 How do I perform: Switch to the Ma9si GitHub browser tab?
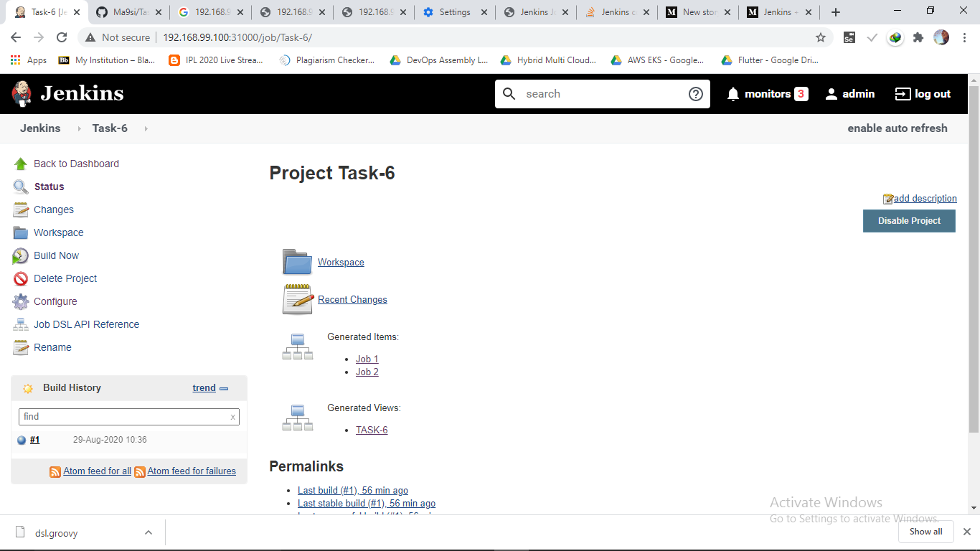point(128,12)
